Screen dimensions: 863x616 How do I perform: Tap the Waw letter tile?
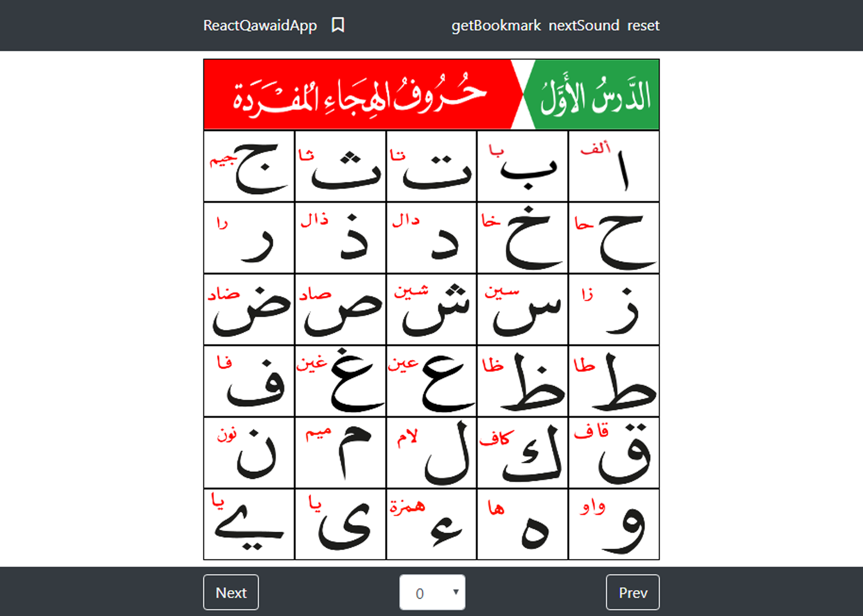[614, 524]
